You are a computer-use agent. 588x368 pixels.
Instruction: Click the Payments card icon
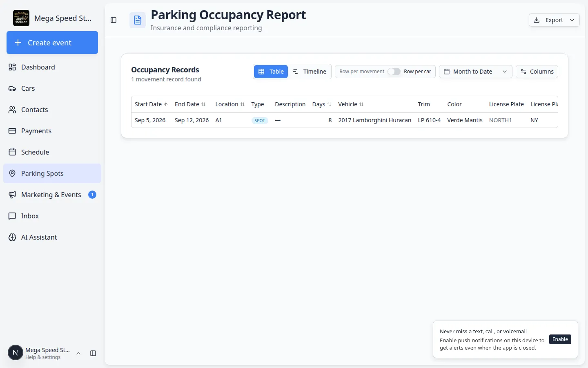point(12,131)
